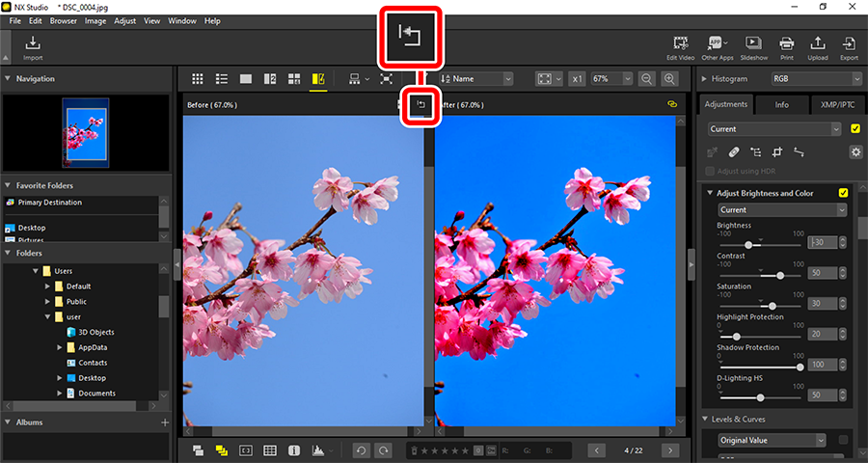The height and width of the screenshot is (463, 868).
Task: Select the before-and-after comparison view
Action: point(318,79)
